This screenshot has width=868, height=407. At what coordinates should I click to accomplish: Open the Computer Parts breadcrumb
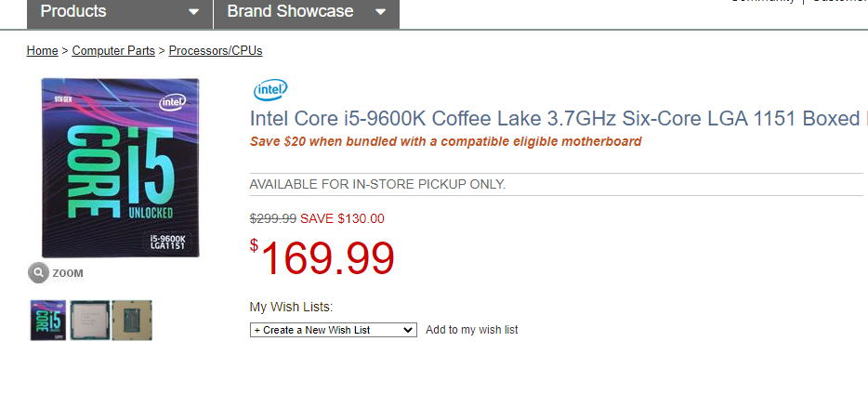(x=113, y=51)
